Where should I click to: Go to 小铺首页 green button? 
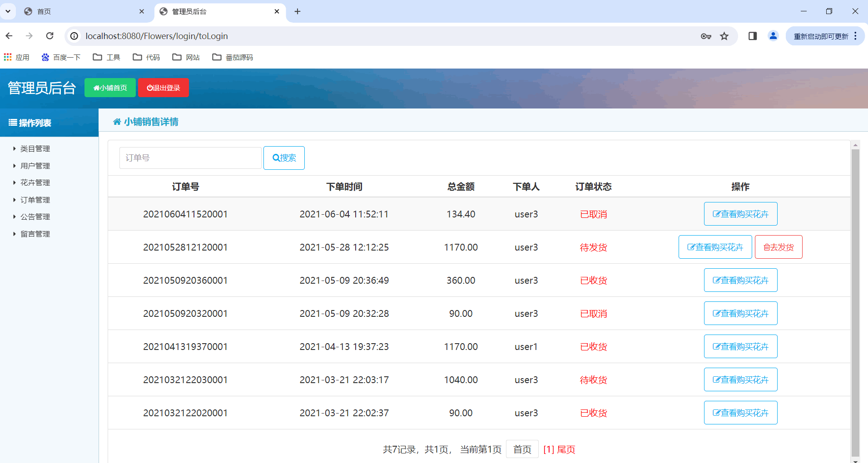[110, 88]
